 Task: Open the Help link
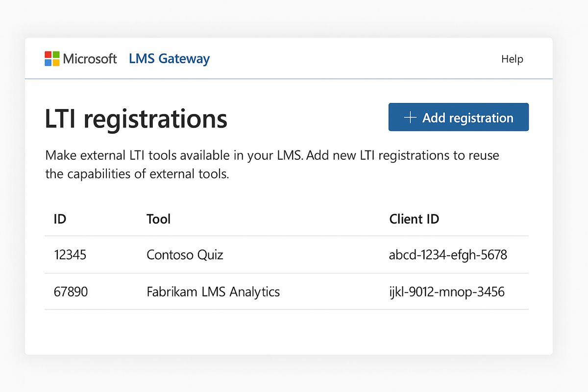coord(512,59)
